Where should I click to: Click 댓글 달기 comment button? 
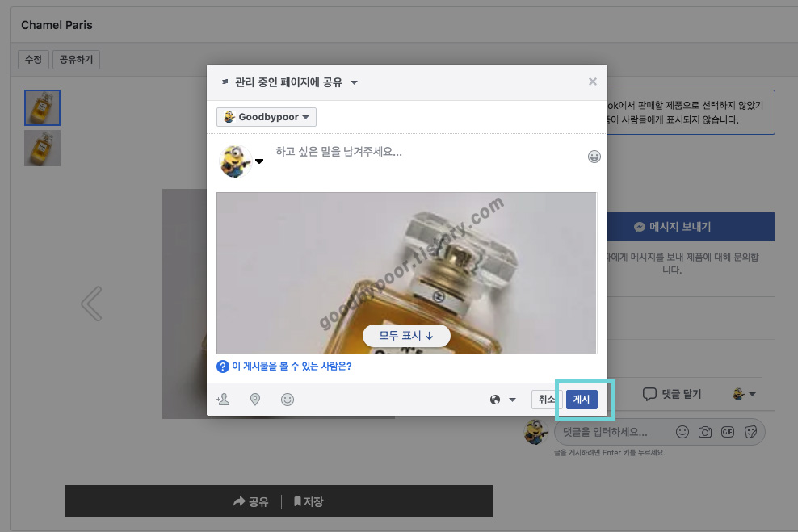(672, 394)
